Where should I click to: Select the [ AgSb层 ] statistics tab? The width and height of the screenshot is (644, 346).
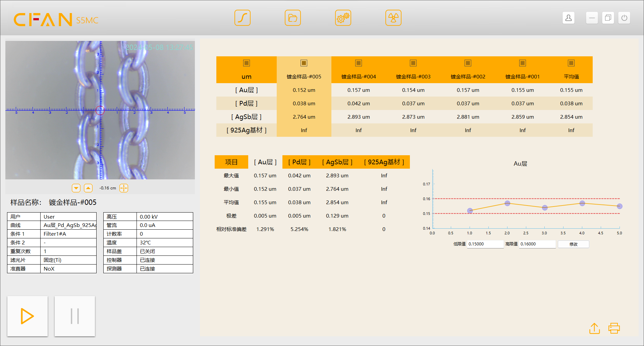[337, 162]
